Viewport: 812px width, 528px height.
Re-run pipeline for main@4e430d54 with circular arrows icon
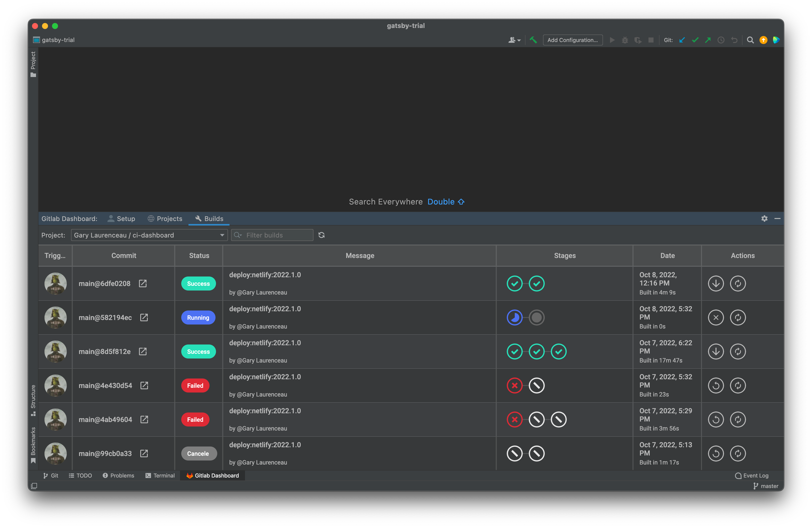[737, 385]
